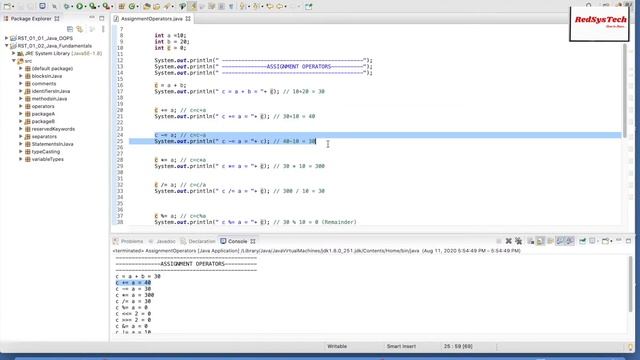The image size is (640, 360).
Task: Click the Next Annotation icon
Action: 243,6
